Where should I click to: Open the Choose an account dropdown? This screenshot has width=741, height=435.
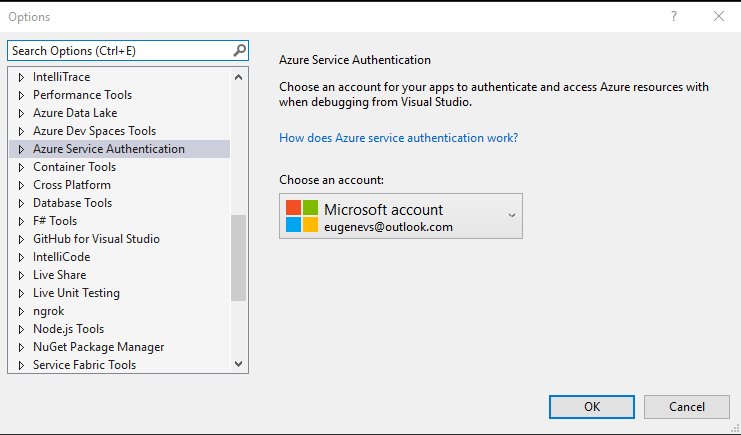pos(401,216)
